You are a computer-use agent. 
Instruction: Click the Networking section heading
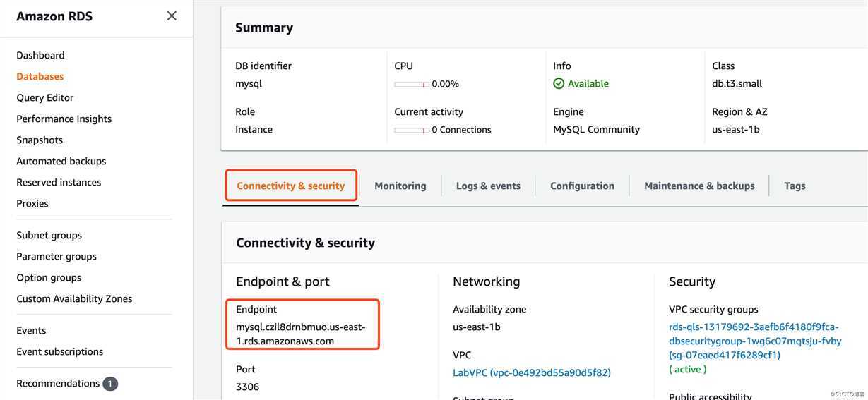[487, 281]
